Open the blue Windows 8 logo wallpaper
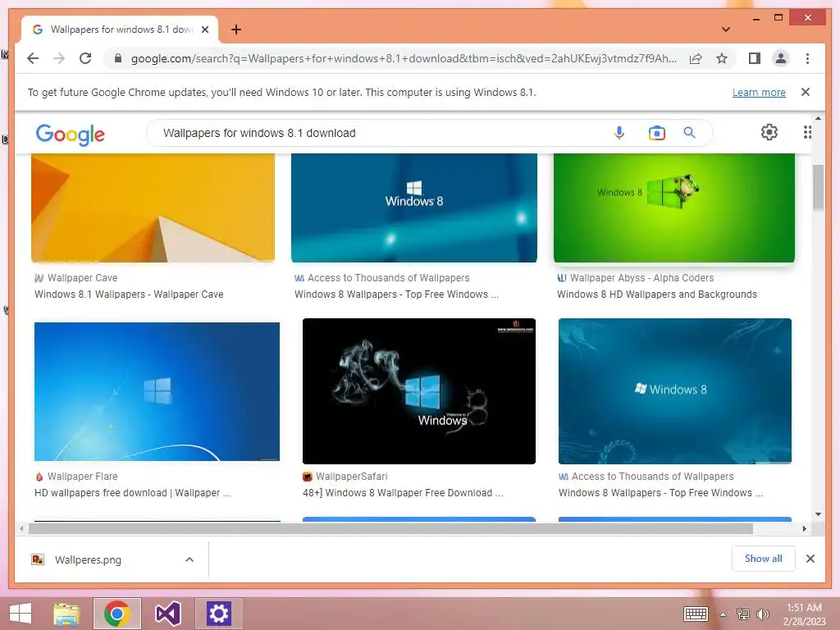This screenshot has height=630, width=840. pos(414,208)
